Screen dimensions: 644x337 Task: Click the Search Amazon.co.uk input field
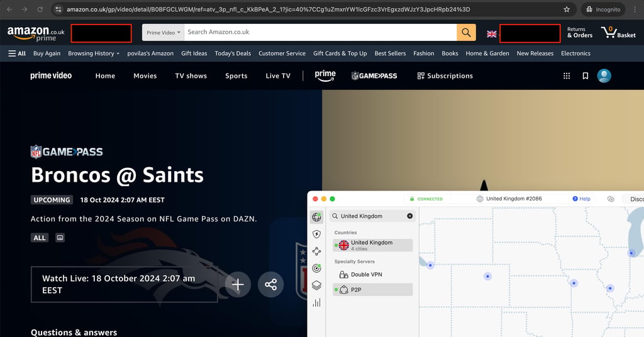coord(320,32)
